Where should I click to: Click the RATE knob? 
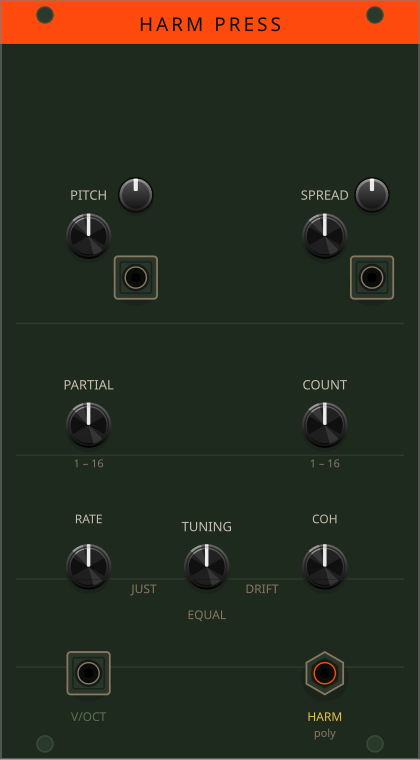[89, 567]
